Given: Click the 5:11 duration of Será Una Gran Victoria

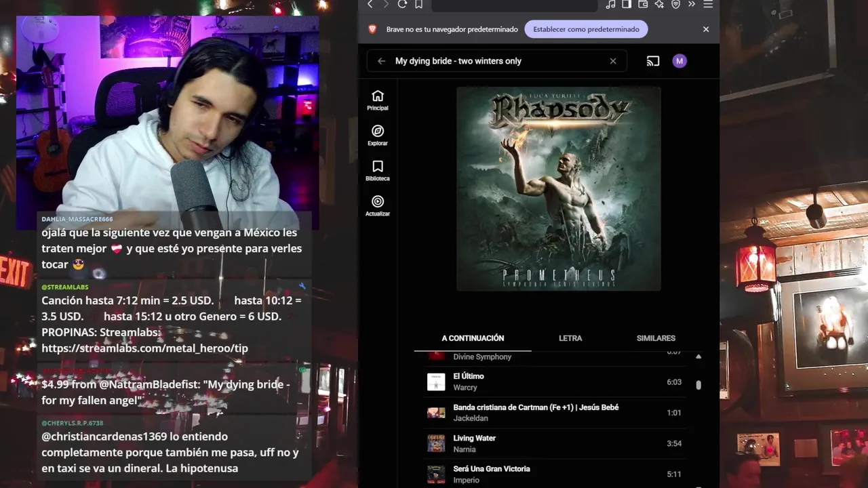Looking at the screenshot, I should coord(674,474).
